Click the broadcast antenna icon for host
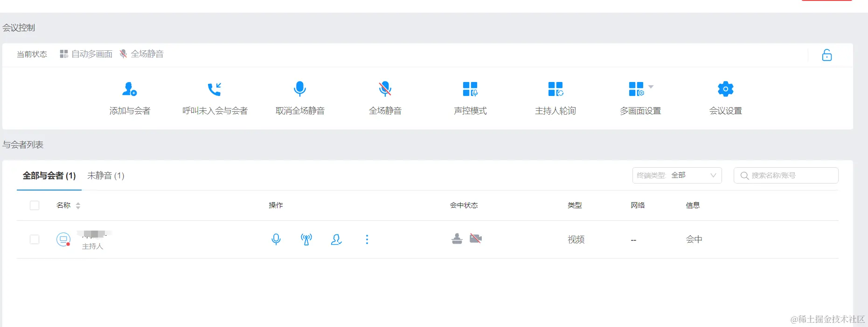The image size is (868, 327). click(306, 239)
